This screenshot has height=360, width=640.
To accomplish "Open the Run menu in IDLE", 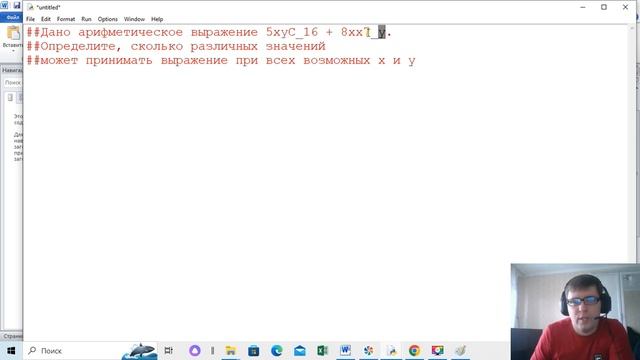I will 86,19.
